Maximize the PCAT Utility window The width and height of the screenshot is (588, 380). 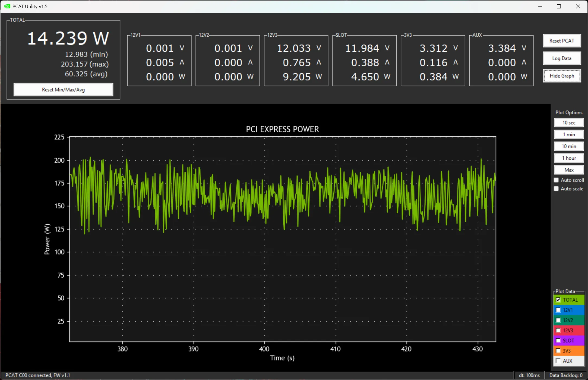pyautogui.click(x=559, y=6)
